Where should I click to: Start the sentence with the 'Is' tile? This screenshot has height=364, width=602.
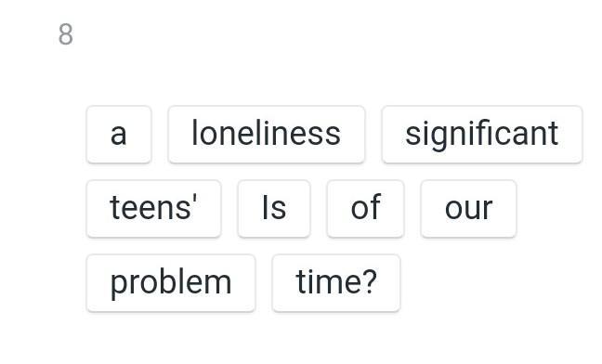click(x=274, y=209)
